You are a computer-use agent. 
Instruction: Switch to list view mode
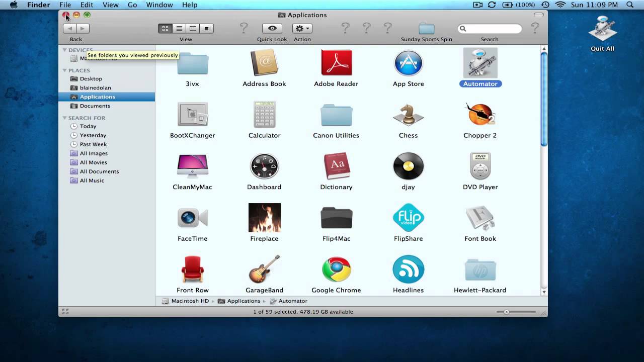click(x=179, y=29)
